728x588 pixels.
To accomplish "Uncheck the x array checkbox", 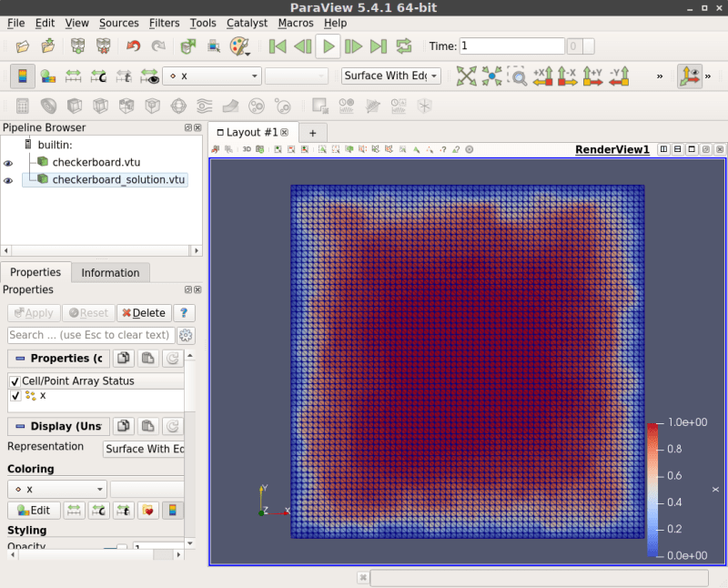I will click(x=15, y=396).
